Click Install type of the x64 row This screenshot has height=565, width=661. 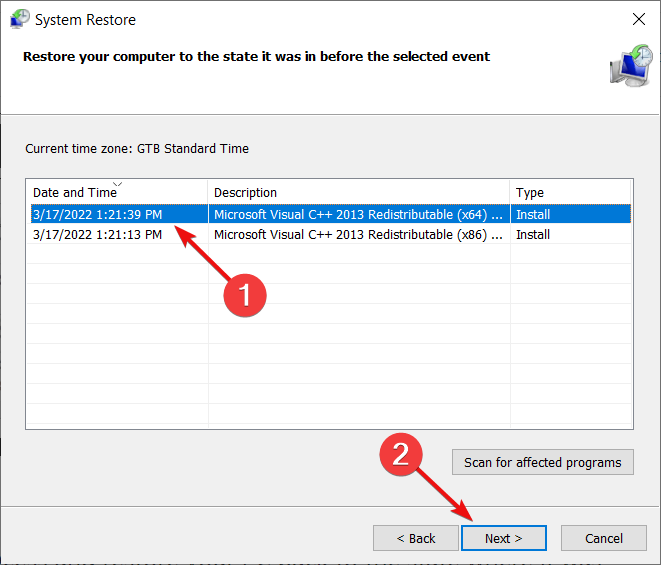[533, 215]
